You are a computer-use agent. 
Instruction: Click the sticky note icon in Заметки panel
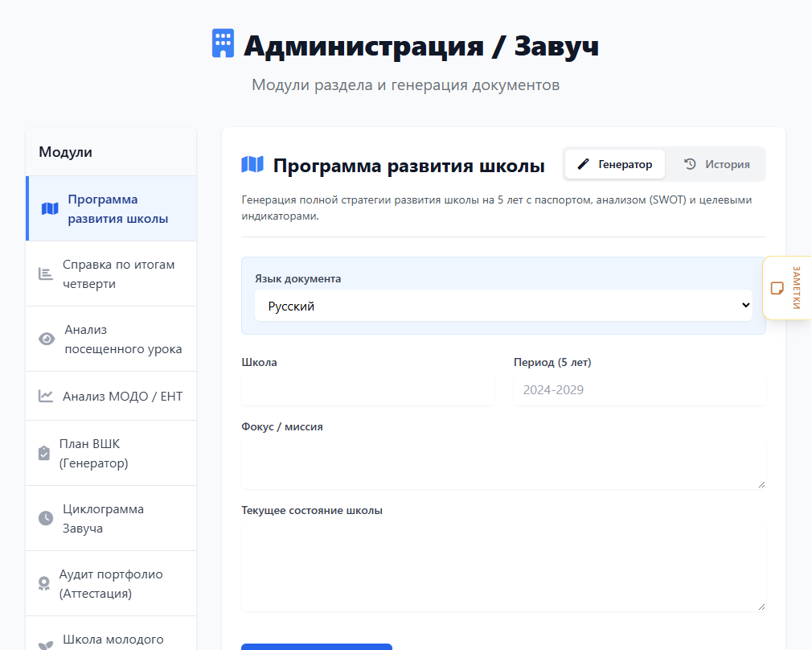(x=777, y=288)
